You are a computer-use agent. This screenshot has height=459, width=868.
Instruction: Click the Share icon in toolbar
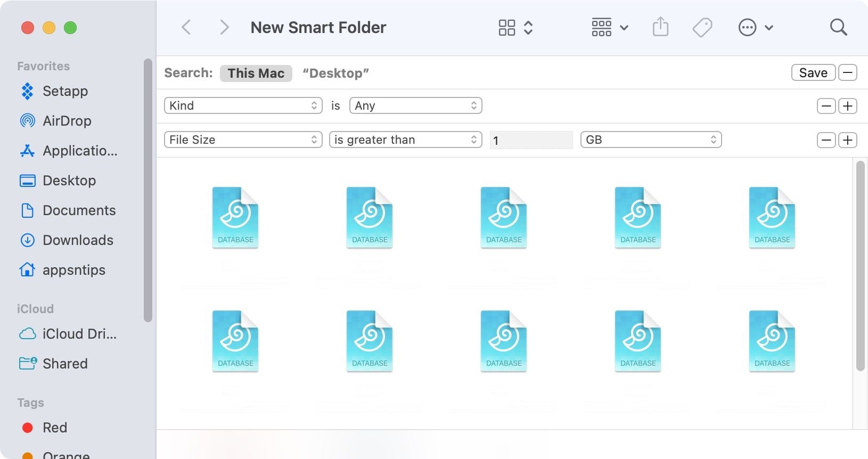[660, 27]
